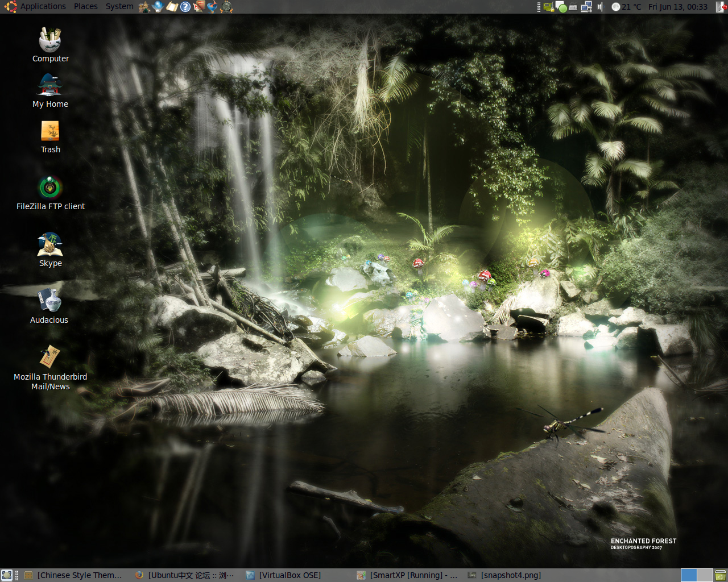Switch to the snapshot4.png window

tap(518, 575)
